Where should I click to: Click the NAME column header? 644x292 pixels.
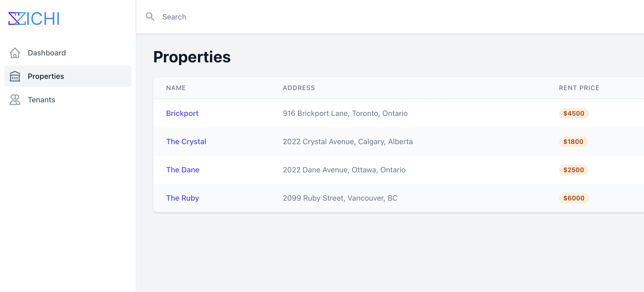[x=176, y=88]
